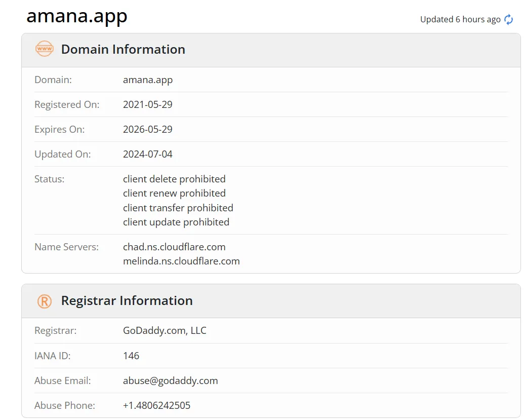The height and width of the screenshot is (420, 524).
Task: Click the 'Registered On:' label
Action: [x=67, y=105]
